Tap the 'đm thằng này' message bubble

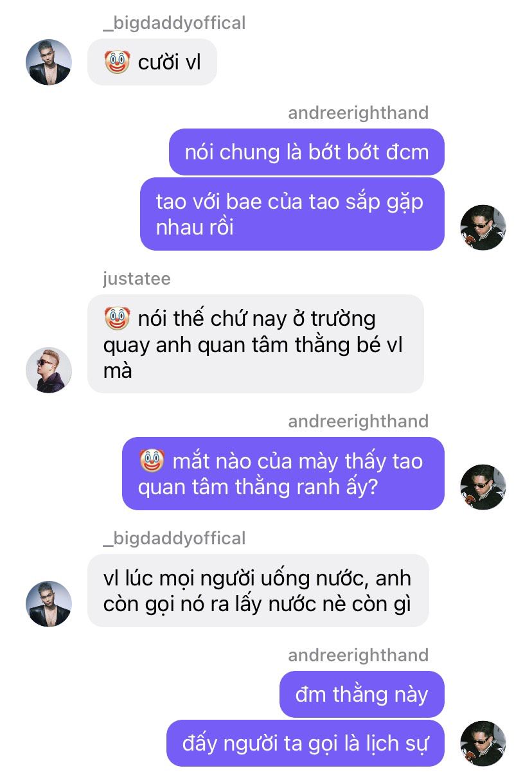point(362,694)
